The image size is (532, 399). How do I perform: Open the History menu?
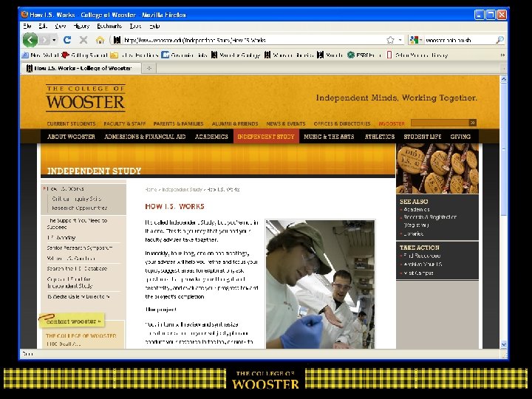[x=81, y=26]
